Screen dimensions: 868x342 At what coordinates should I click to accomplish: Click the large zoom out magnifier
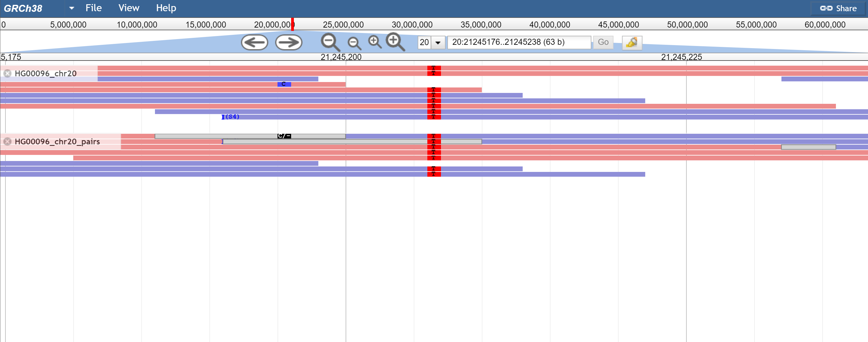point(330,42)
